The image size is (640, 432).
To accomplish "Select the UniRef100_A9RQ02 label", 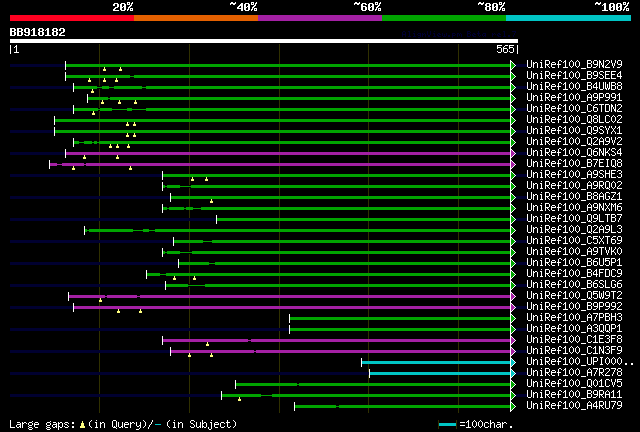I will (574, 185).
